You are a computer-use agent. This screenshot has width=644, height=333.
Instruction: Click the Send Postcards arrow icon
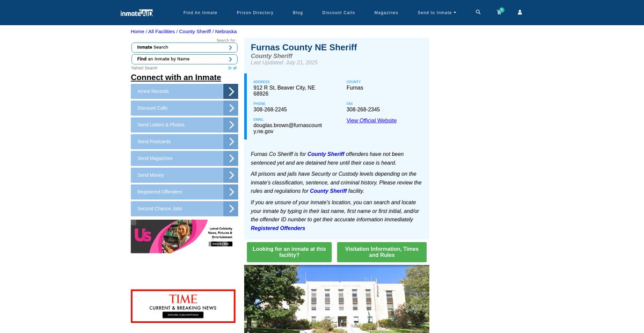231,142
